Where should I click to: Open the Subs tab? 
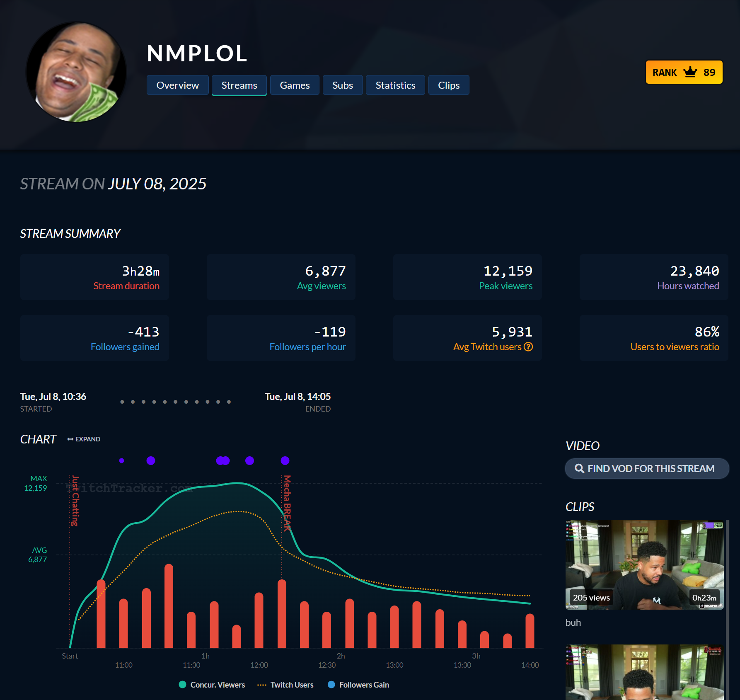point(343,85)
